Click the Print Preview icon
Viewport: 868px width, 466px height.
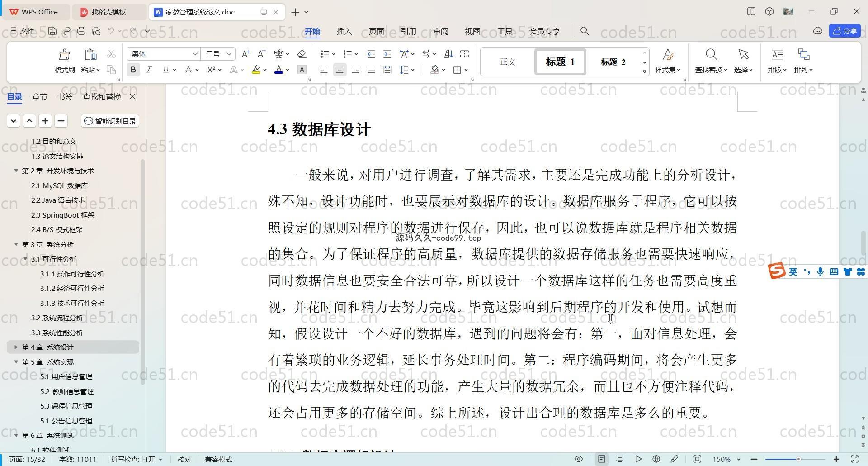pos(96,31)
